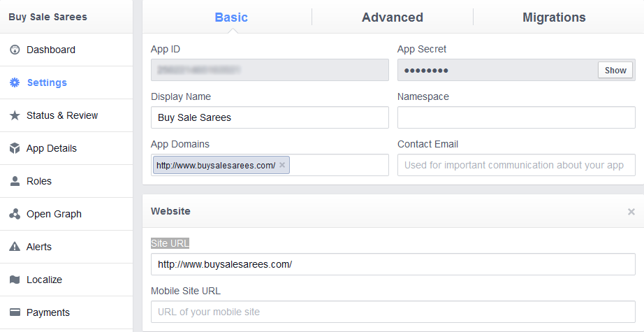Viewport: 644px width, 332px height.
Task: Focus the Contact Email field
Action: (516, 165)
